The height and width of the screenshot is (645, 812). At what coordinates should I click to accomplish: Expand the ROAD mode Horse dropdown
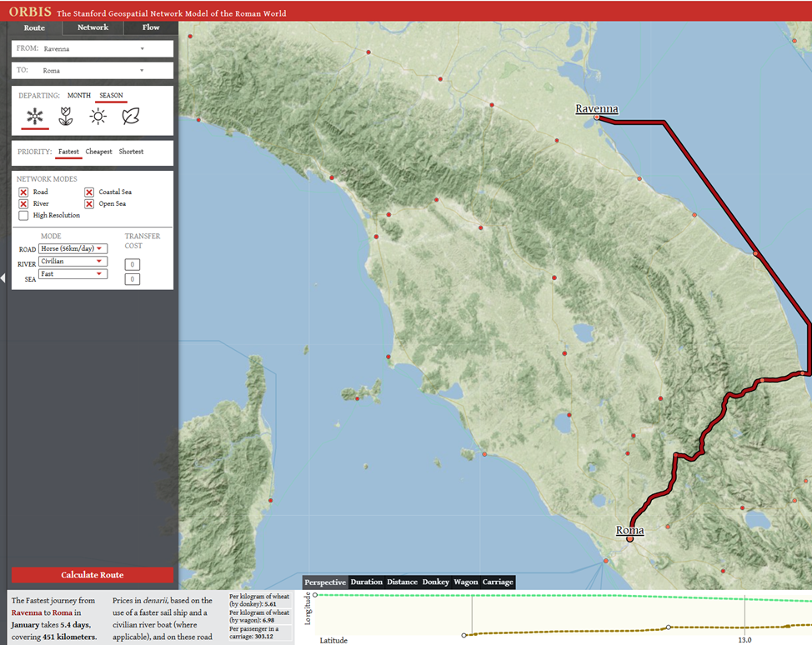click(x=73, y=248)
